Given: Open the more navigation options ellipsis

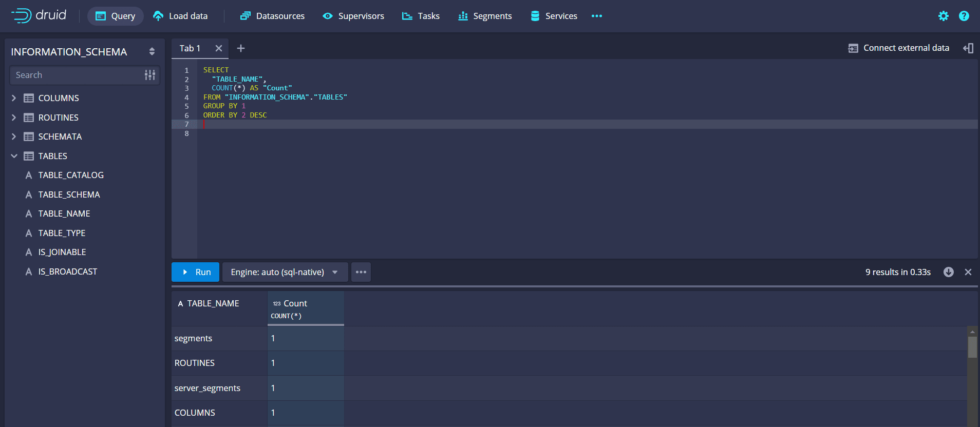Looking at the screenshot, I should pyautogui.click(x=596, y=16).
